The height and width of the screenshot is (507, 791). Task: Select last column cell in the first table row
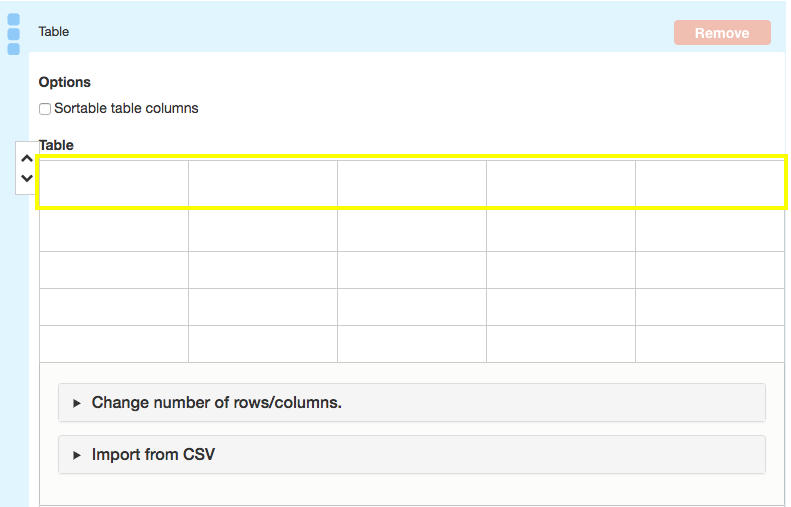click(x=710, y=183)
